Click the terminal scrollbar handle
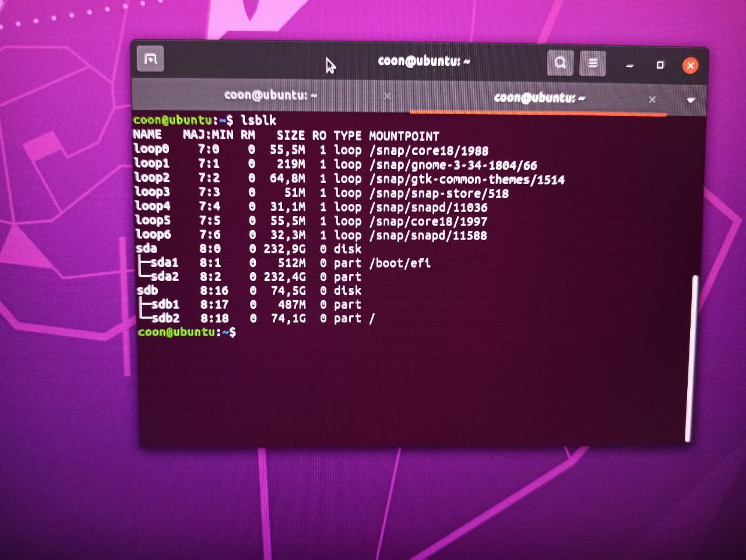 (691, 358)
